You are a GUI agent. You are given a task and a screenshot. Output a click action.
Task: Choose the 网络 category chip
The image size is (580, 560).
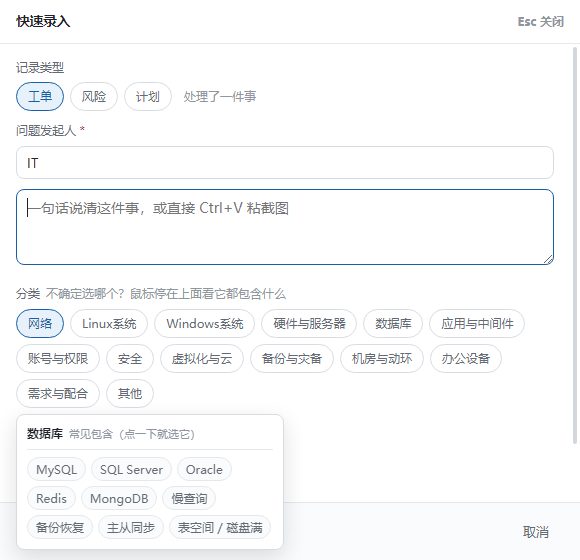tap(40, 324)
